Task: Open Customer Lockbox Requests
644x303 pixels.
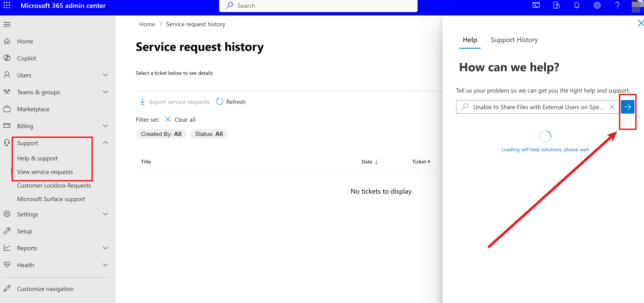Action: [54, 185]
